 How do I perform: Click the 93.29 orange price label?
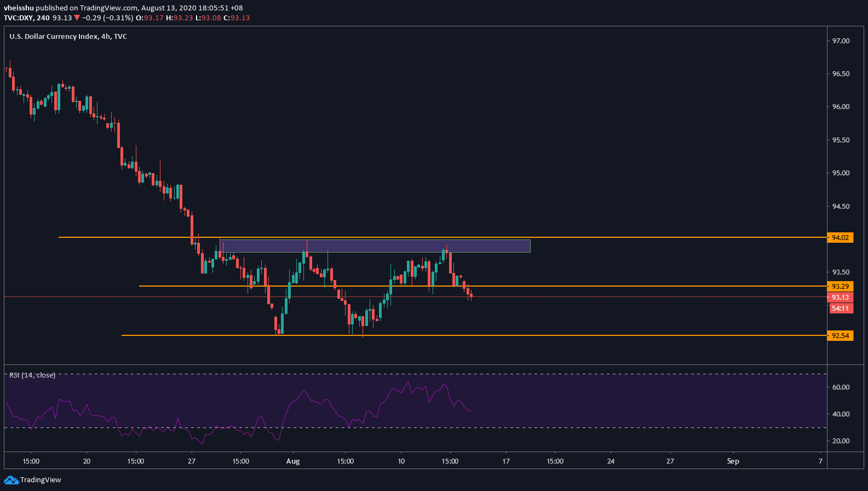coord(840,287)
